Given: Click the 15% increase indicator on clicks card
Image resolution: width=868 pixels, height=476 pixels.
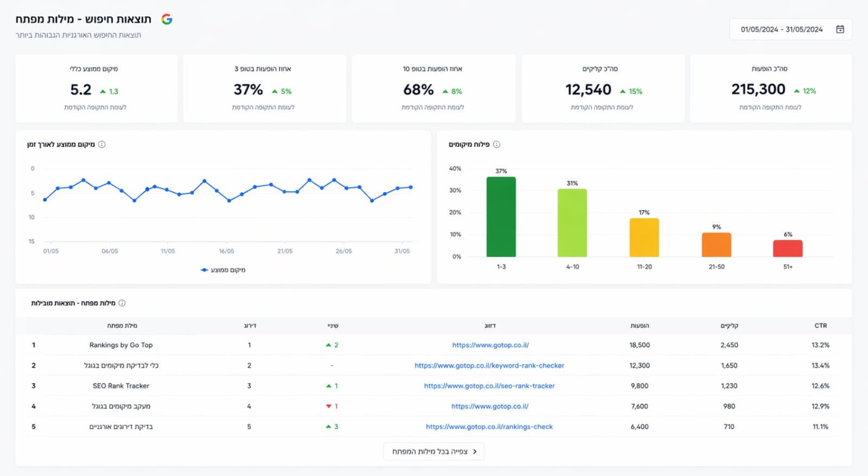Looking at the screenshot, I should [x=631, y=91].
